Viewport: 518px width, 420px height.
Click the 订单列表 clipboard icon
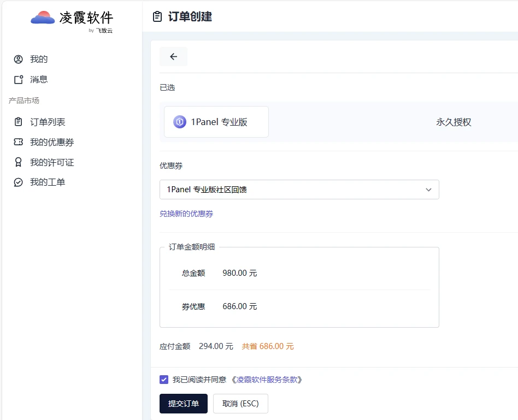coord(19,122)
